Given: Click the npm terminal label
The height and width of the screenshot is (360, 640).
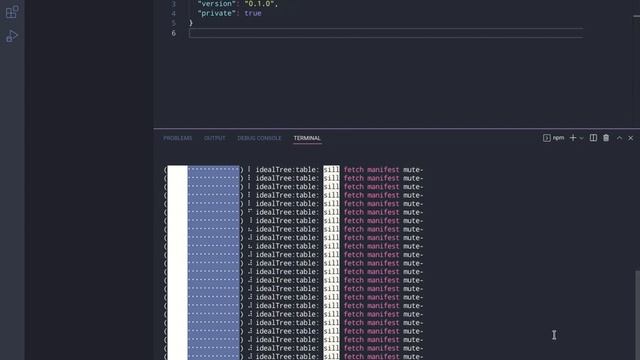Looking at the screenshot, I should coord(553,138).
